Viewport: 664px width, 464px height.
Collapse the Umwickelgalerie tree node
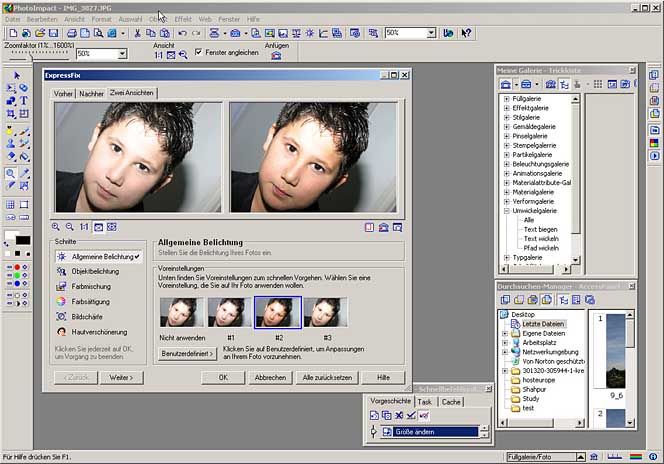coord(506,211)
